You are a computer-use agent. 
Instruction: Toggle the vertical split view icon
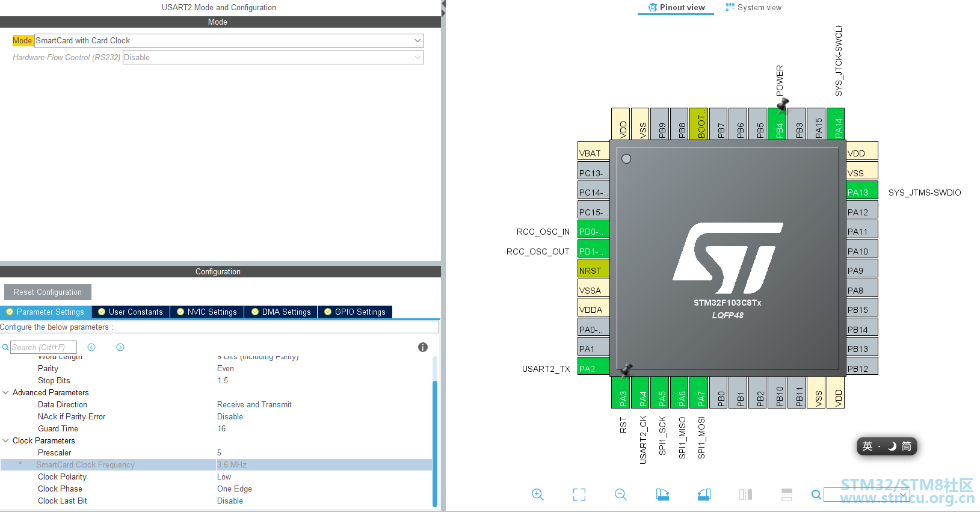point(745,495)
